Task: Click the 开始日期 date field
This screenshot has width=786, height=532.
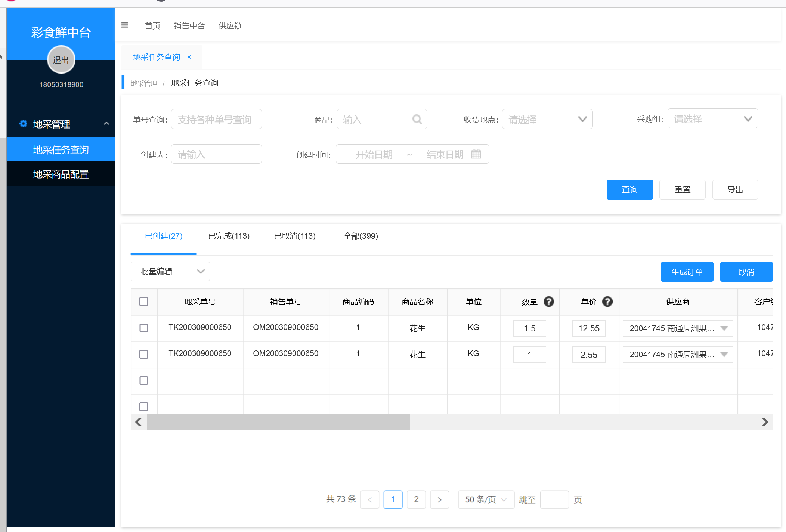Action: tap(374, 154)
